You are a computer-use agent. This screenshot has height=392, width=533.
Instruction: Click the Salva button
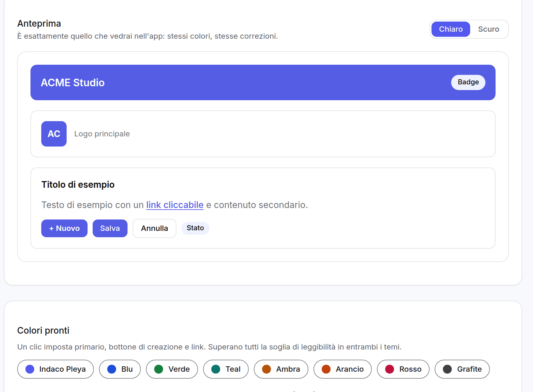pos(110,228)
